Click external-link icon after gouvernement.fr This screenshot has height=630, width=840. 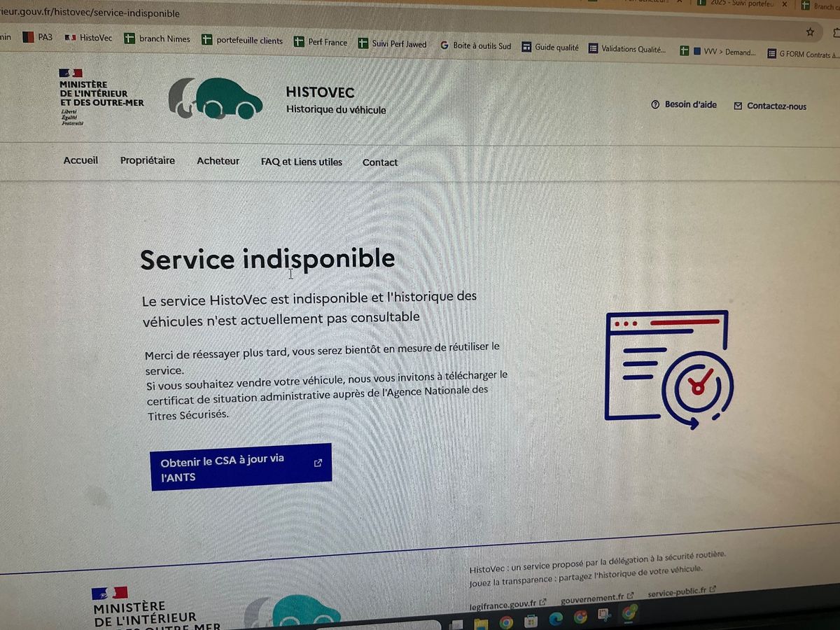point(630,596)
